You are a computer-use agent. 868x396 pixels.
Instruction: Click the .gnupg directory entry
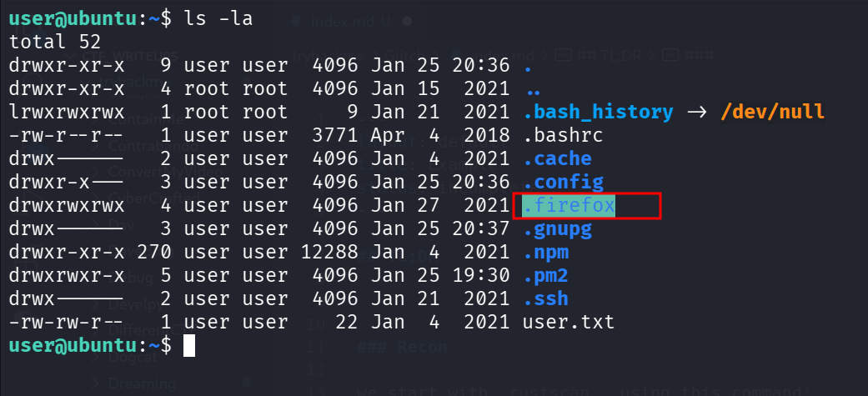point(557,228)
